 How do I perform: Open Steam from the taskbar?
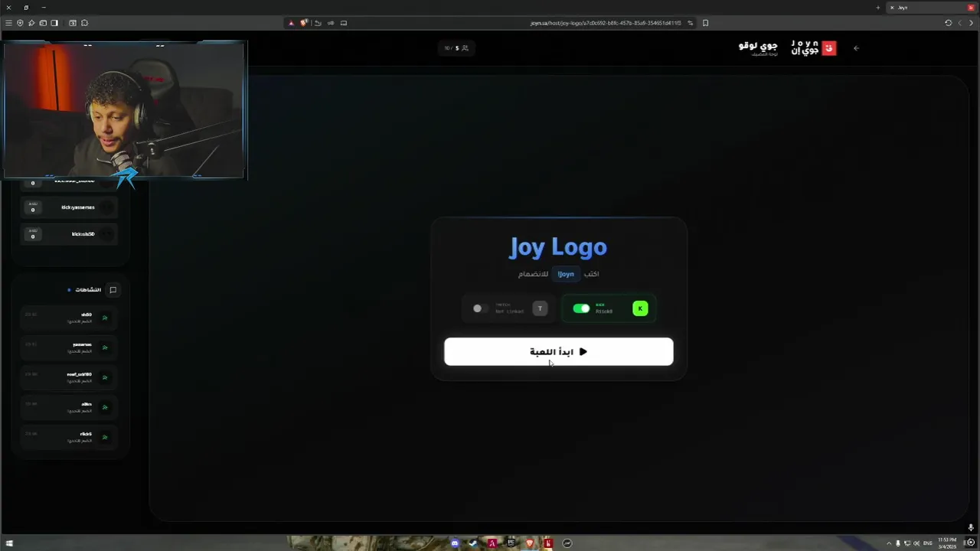pos(473,543)
